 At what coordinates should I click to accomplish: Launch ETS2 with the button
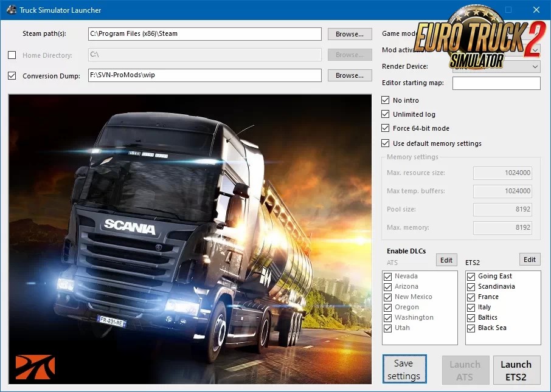coord(516,370)
